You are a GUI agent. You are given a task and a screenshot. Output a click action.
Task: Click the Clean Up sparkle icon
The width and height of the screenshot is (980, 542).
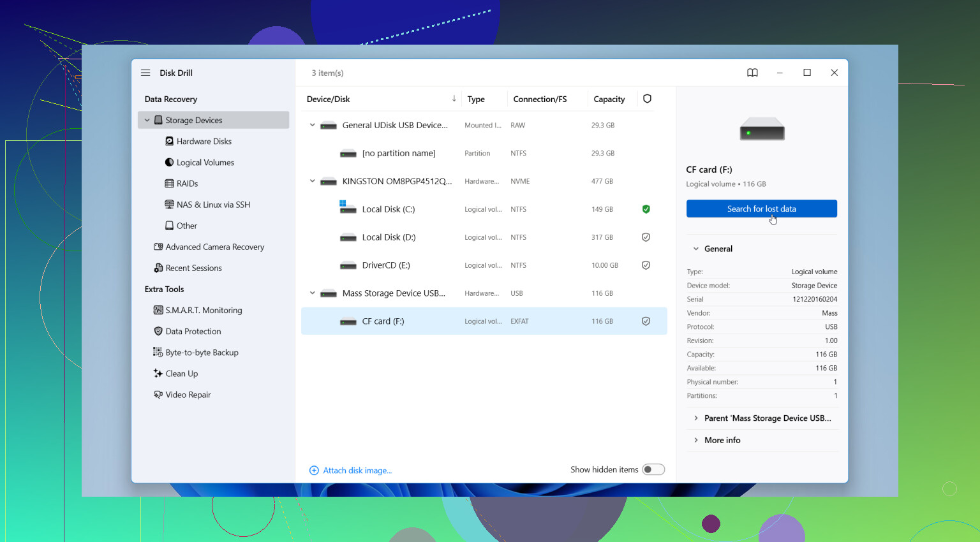[x=158, y=373]
